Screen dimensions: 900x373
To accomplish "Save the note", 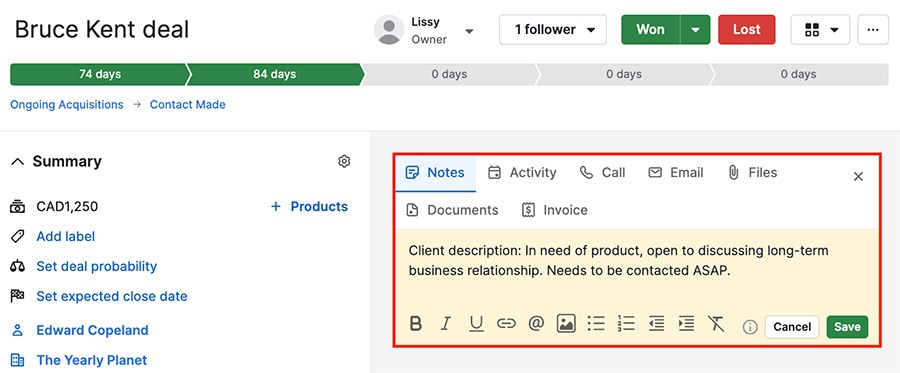I will point(847,327).
